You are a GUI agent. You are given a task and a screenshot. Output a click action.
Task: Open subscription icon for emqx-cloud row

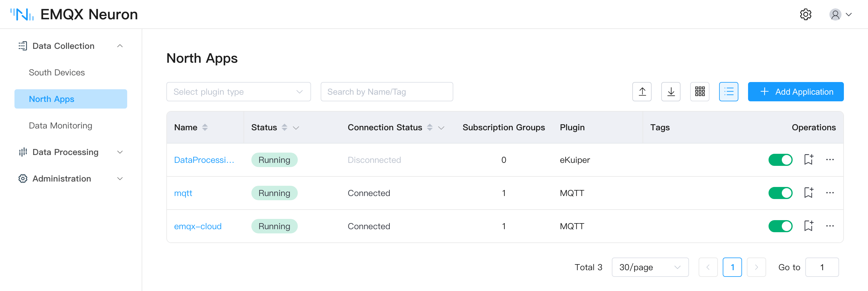click(x=809, y=226)
